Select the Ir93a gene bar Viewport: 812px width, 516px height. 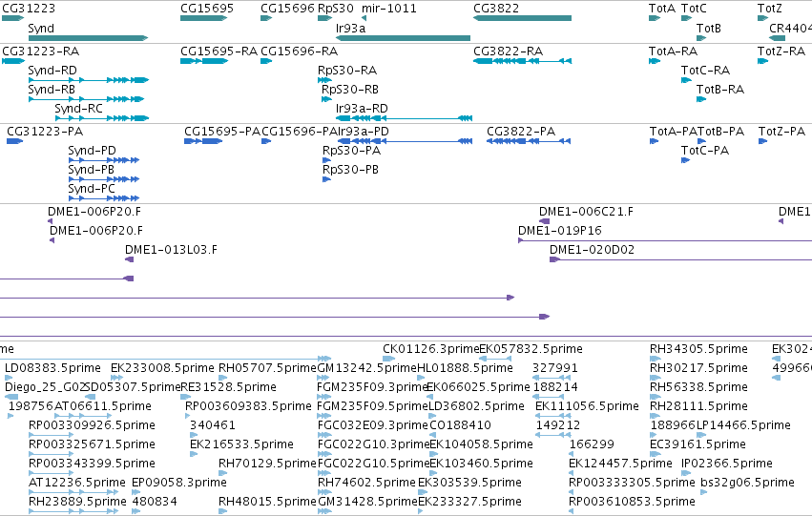(403, 38)
